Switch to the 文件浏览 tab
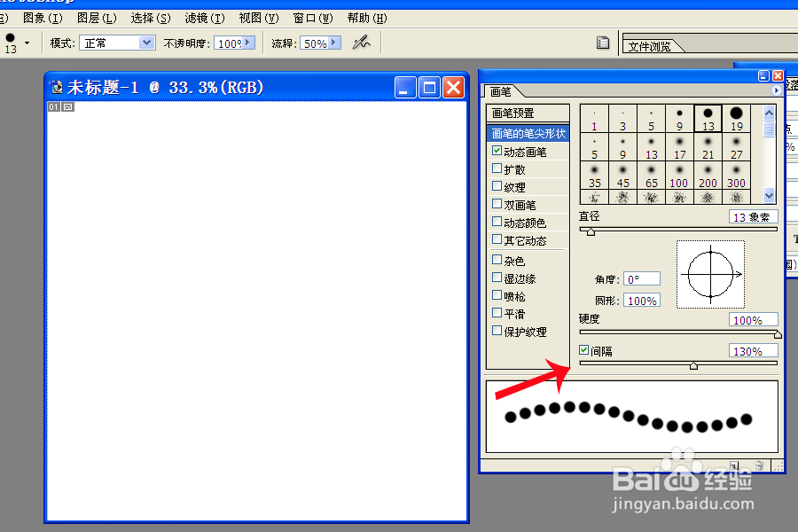798x532 pixels. click(x=649, y=46)
